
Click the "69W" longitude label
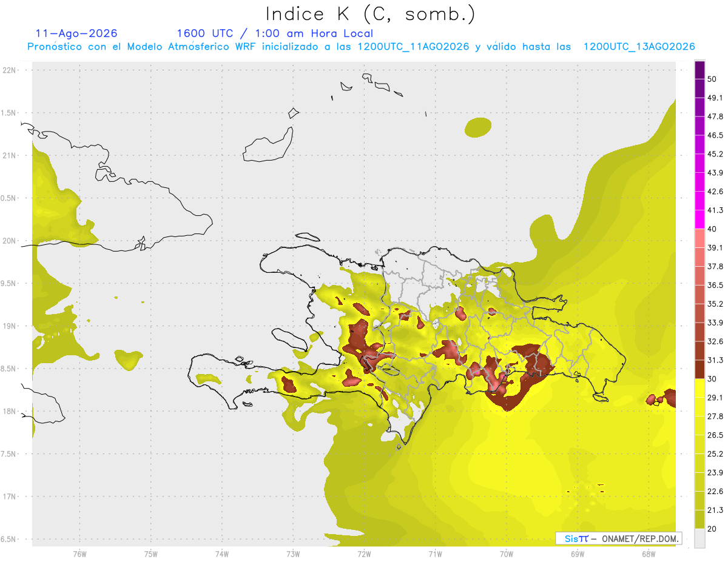[577, 554]
